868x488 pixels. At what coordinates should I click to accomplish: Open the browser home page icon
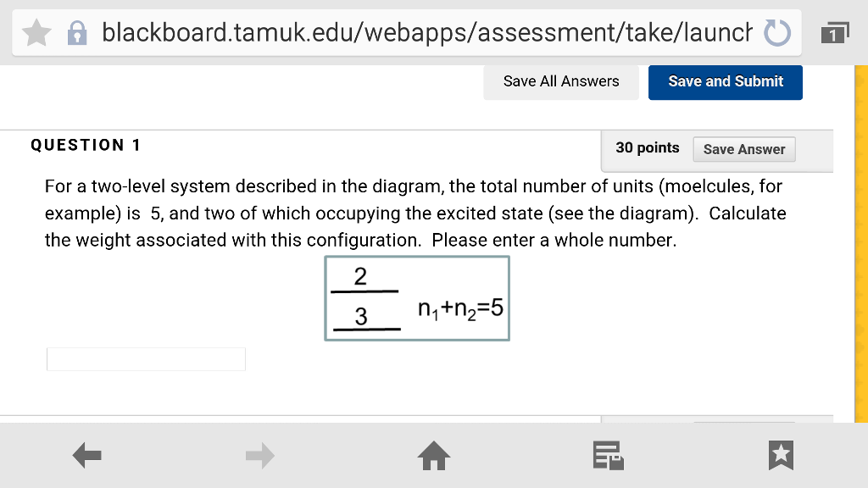pos(434,455)
